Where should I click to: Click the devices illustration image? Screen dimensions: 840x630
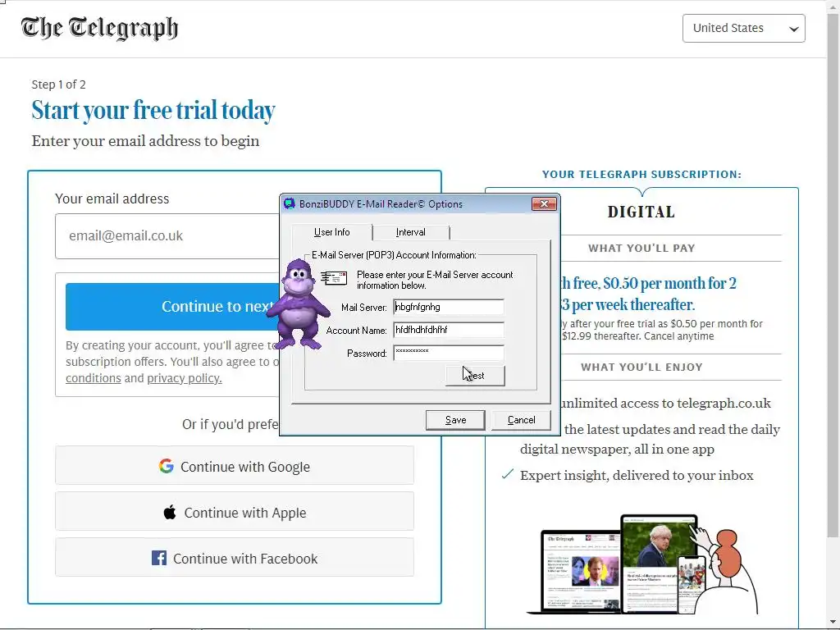[x=643, y=564]
